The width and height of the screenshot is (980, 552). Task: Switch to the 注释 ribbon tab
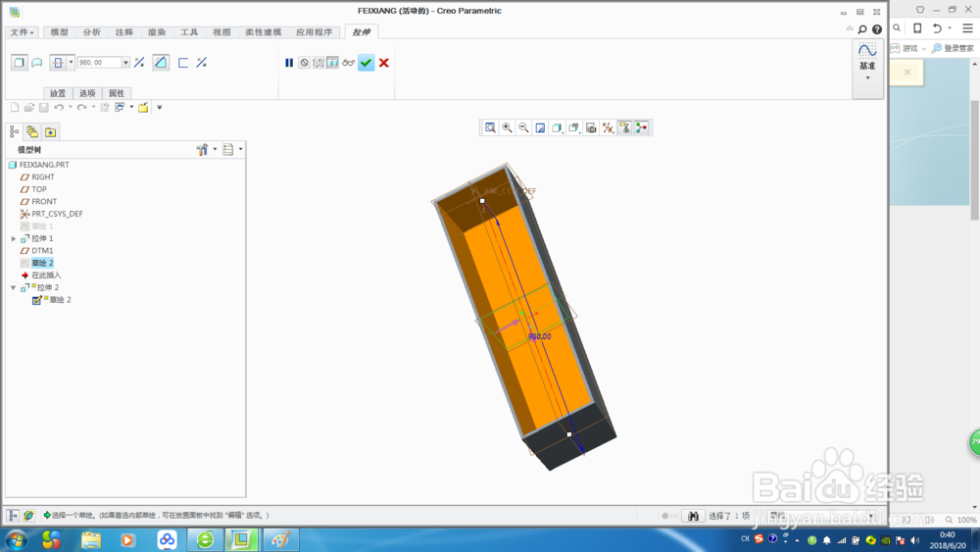click(x=124, y=32)
